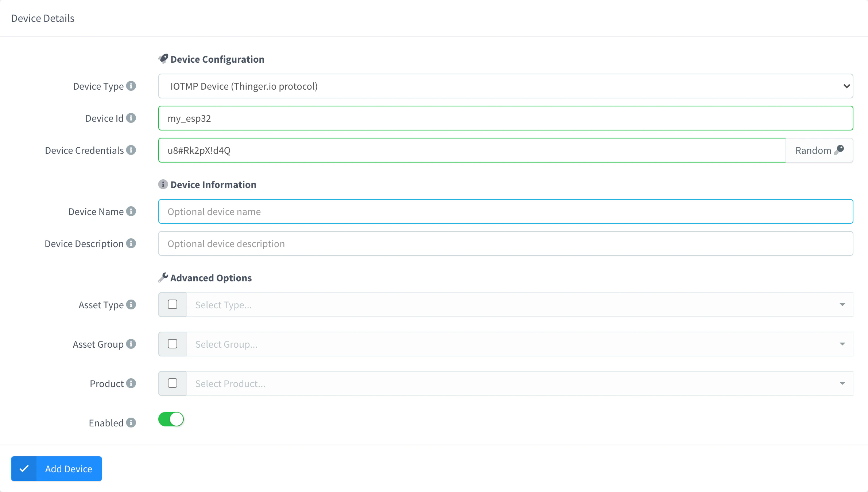
Task: Open the Select Product dropdown
Action: pyautogui.click(x=519, y=383)
